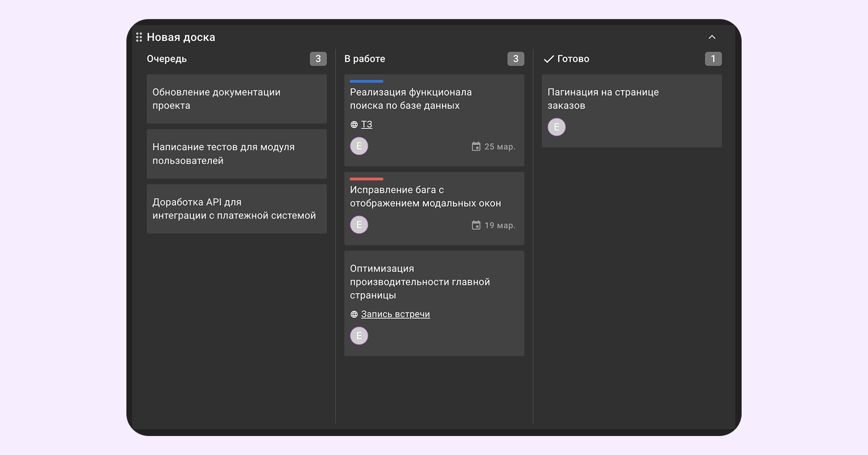Click the globe icon next to ТЗ

(354, 125)
